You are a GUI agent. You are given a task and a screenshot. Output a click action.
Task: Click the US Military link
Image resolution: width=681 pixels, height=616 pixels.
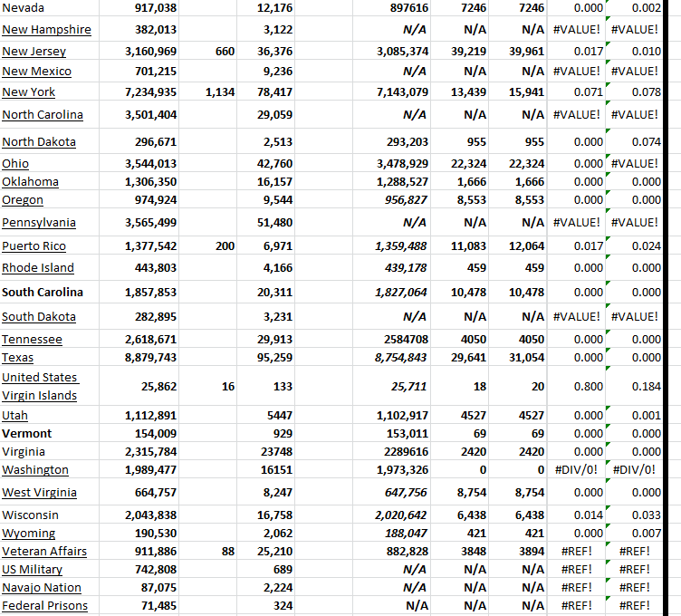pyautogui.click(x=32, y=570)
